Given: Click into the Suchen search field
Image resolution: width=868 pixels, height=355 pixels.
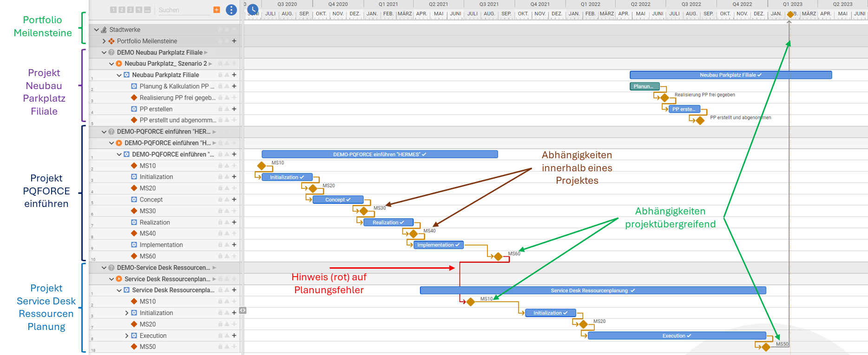Looking at the screenshot, I should (184, 10).
